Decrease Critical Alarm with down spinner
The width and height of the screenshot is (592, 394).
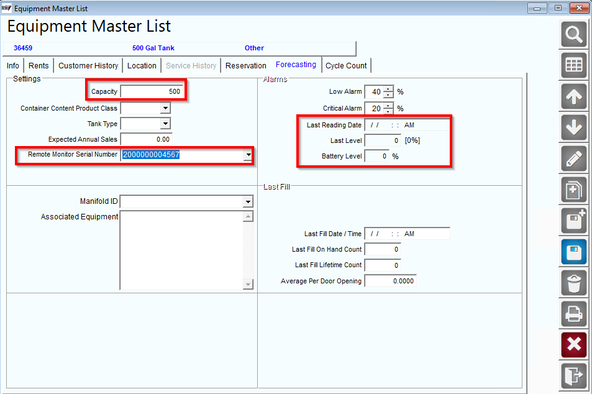388,111
